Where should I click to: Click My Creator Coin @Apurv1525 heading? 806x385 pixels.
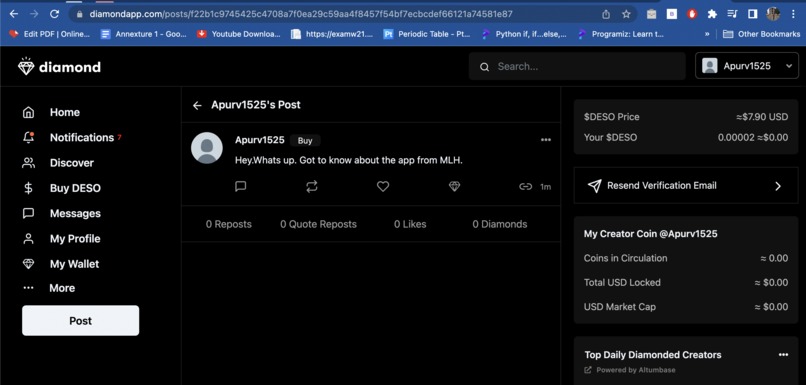[651, 234]
